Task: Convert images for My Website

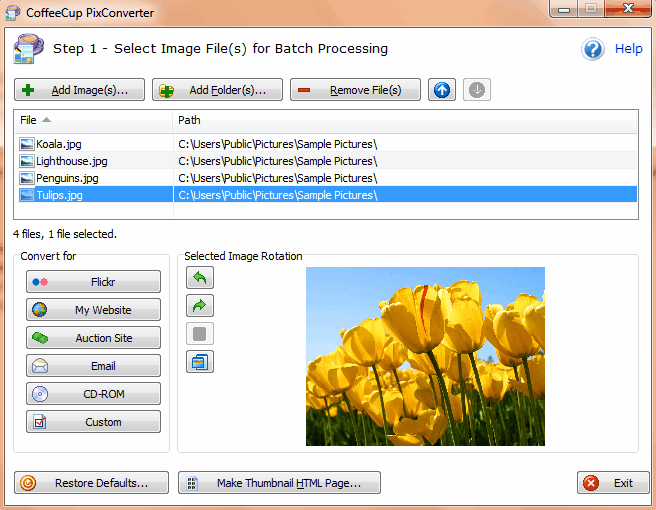Action: 93,310
